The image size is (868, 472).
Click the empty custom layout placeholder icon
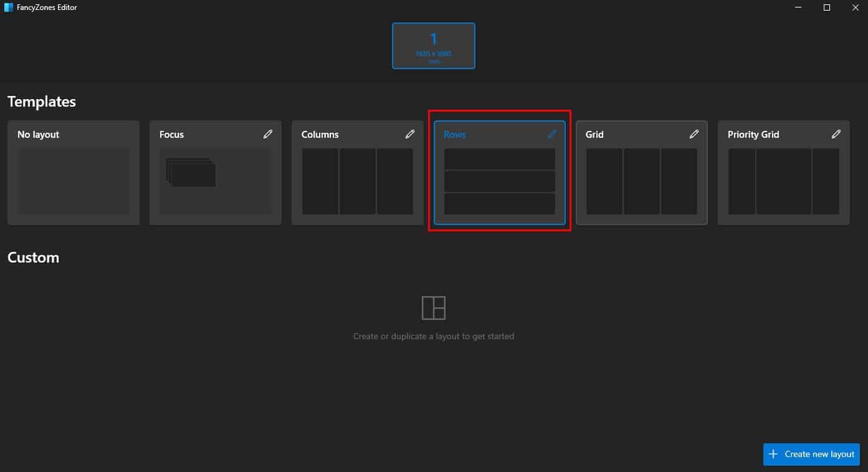point(434,308)
